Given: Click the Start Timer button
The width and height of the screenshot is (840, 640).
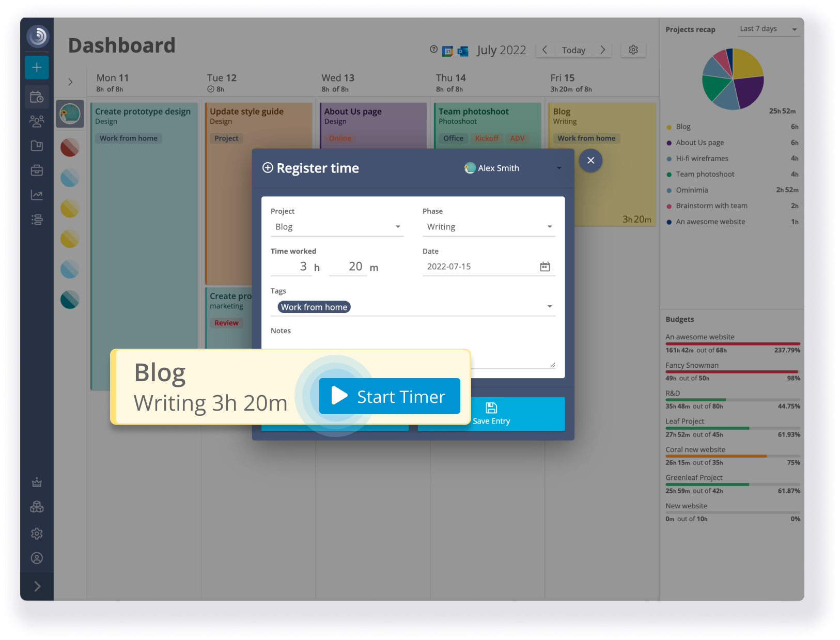Looking at the screenshot, I should coord(390,396).
